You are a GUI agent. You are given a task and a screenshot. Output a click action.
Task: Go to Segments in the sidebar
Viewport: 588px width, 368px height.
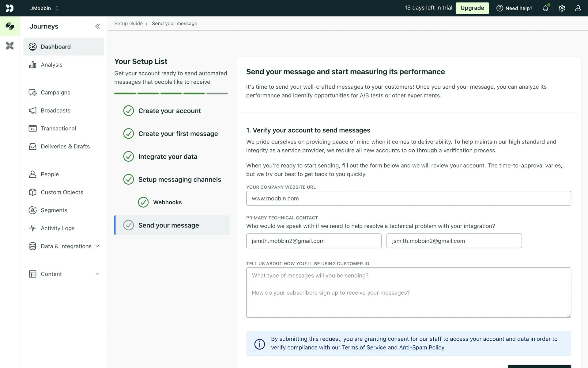click(x=54, y=210)
